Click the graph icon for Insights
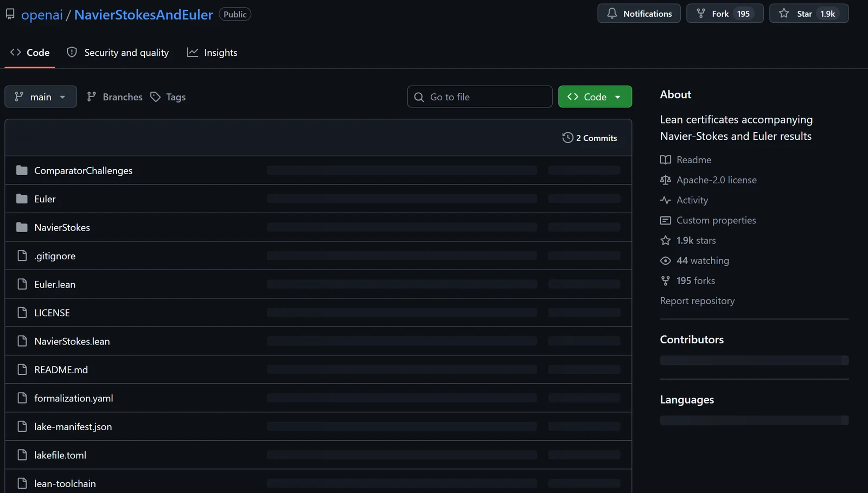 193,52
